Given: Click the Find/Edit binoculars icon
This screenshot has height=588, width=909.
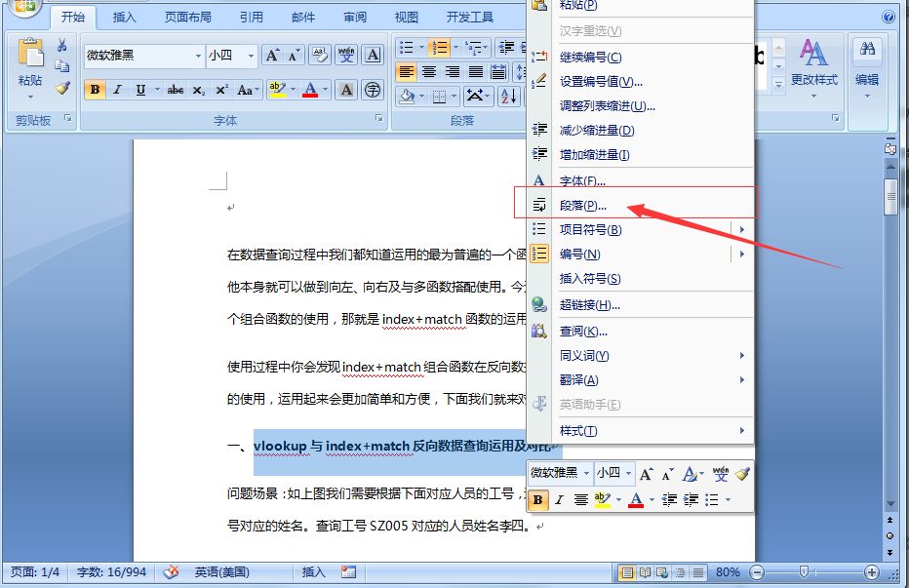Looking at the screenshot, I should [867, 50].
